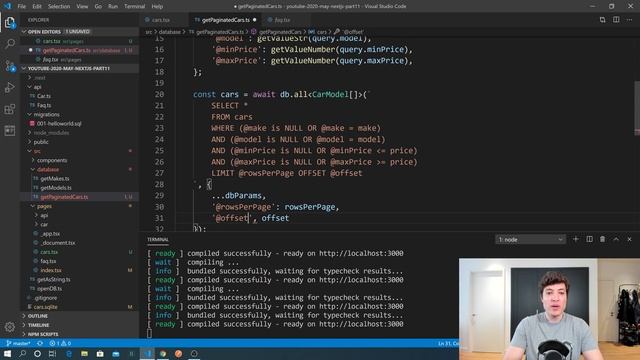This screenshot has height=360, width=640.
Task: Open the File menu
Action: [22, 6]
